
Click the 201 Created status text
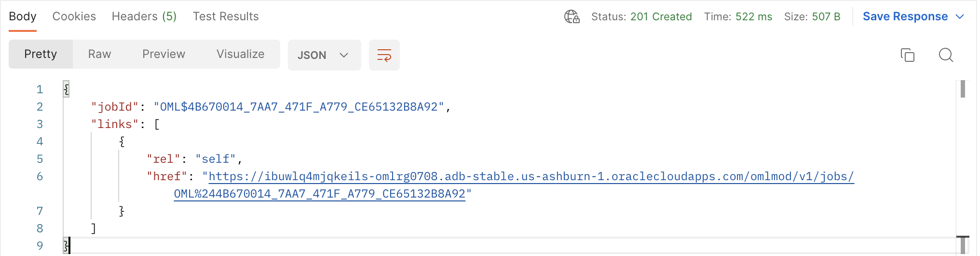tap(661, 17)
